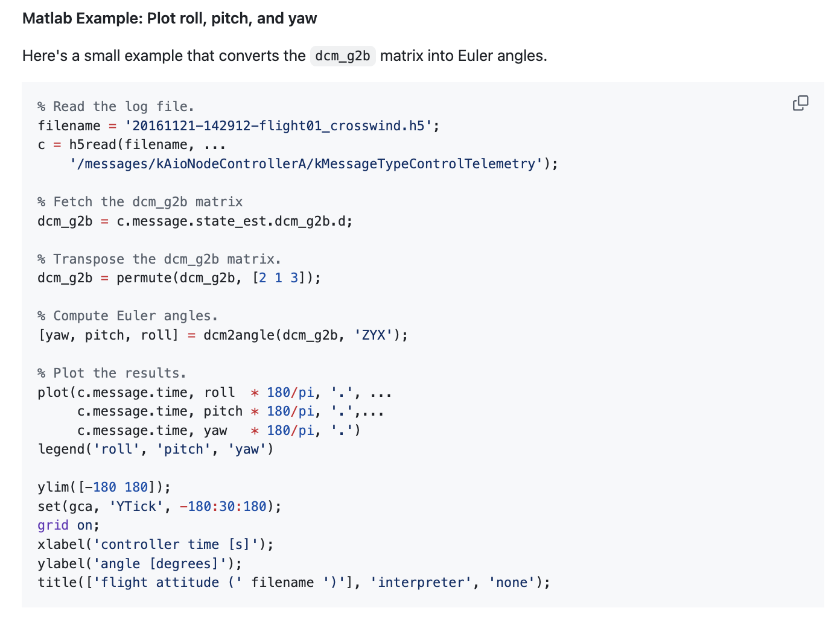Click the inline dcm_g2b code tag
840x637 pixels.
coord(343,56)
